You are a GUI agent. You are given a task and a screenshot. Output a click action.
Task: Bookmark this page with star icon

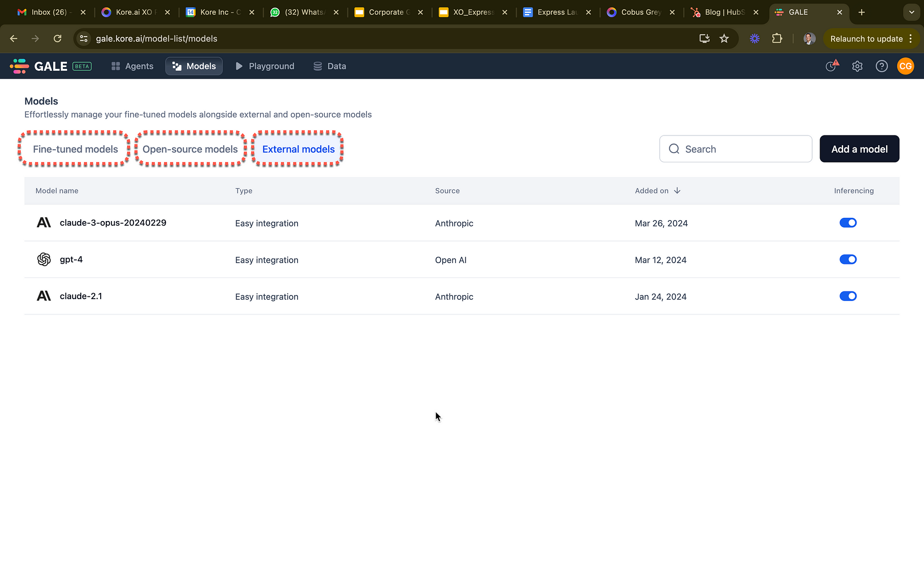[x=724, y=39]
